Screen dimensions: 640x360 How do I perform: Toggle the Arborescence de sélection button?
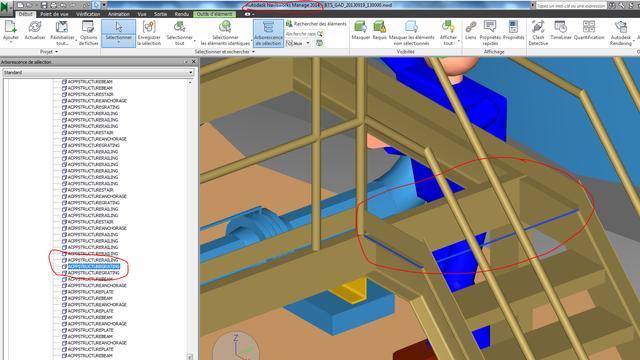pyautogui.click(x=268, y=33)
